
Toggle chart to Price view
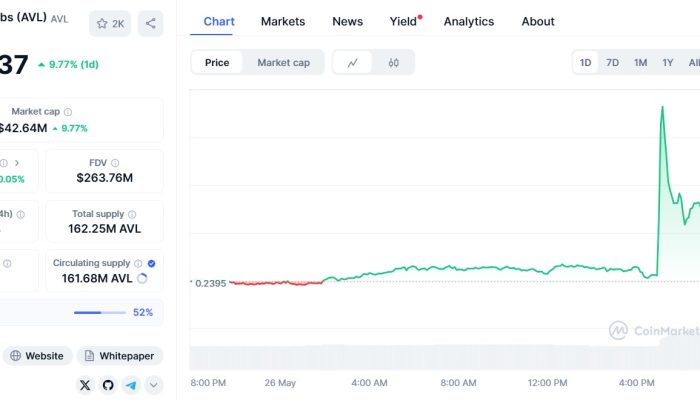(217, 63)
